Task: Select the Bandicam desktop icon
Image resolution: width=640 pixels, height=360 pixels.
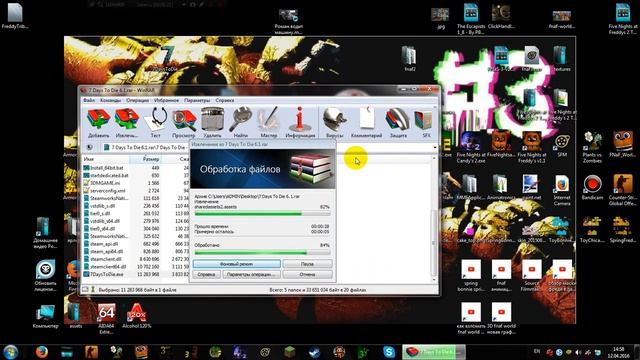Action: coord(592,188)
